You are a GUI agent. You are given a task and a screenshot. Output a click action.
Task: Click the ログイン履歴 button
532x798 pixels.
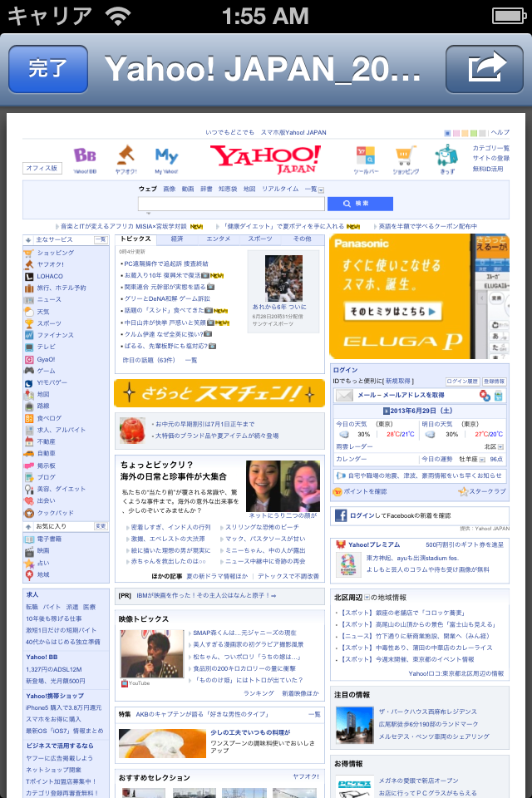pyautogui.click(x=462, y=382)
